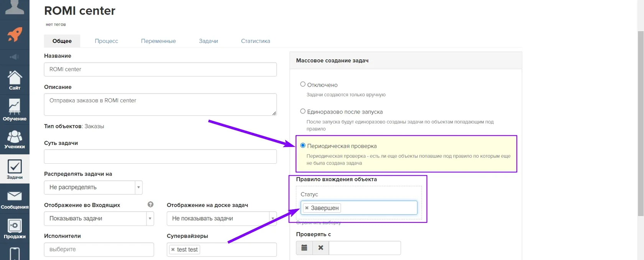Image resolution: width=644 pixels, height=260 pixels.
Task: Open the Сайт section in sidebar
Action: (15, 80)
